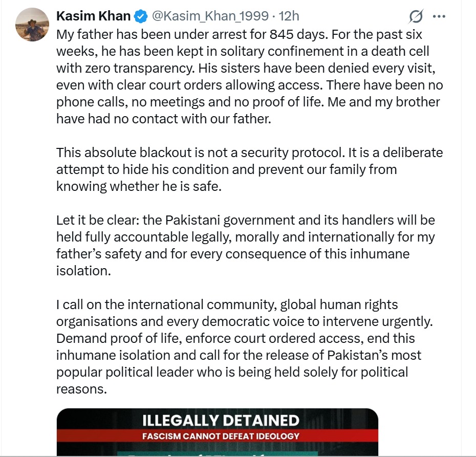Click the Kasim Khan display name
476x457 pixels.
93,16
